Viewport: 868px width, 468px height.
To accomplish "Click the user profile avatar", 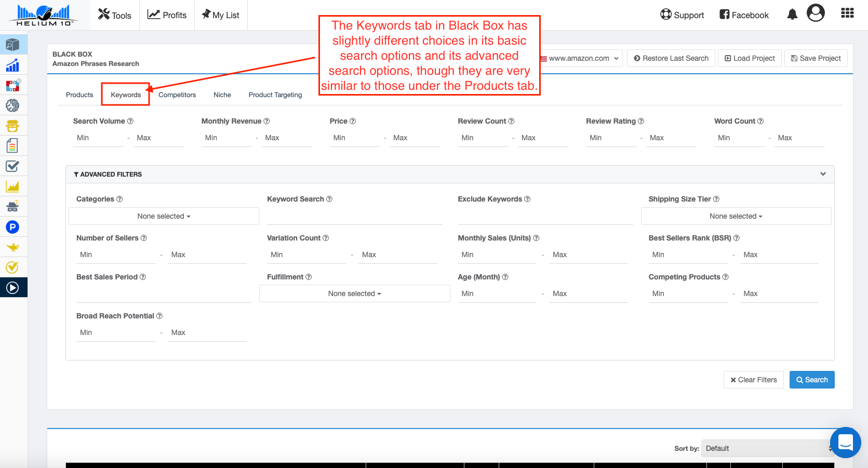I will coord(816,13).
